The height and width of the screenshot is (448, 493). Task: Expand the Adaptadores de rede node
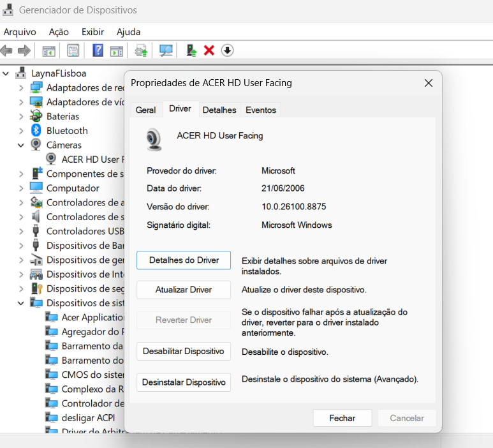click(x=21, y=88)
